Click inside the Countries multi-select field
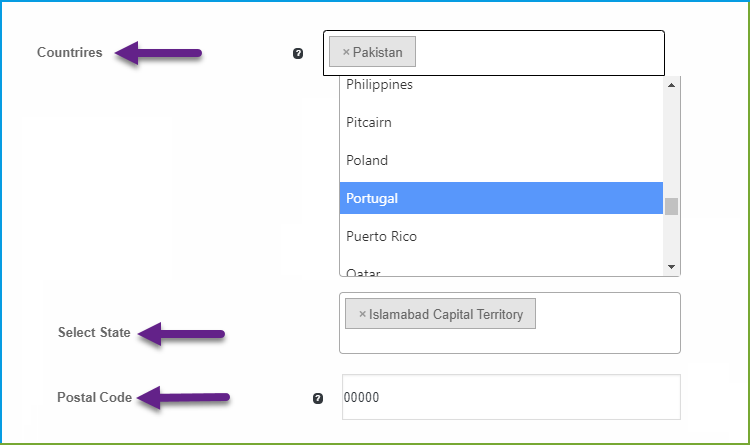Image resolution: width=750 pixels, height=445 pixels. pyautogui.click(x=540, y=53)
